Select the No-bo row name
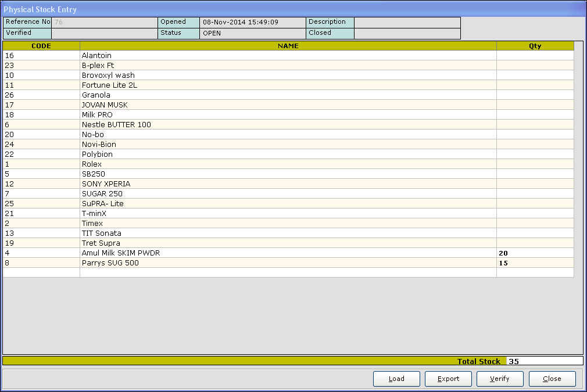Image resolution: width=587 pixels, height=392 pixels. point(93,134)
